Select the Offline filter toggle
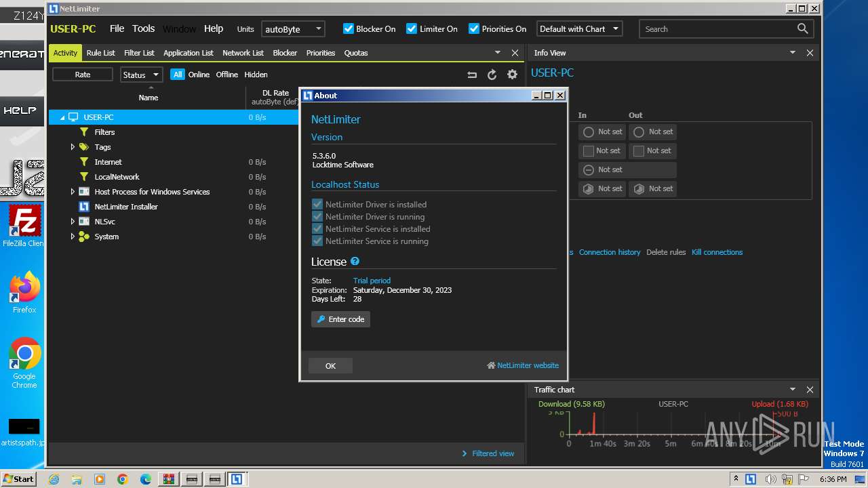Image resolution: width=868 pixels, height=488 pixels. click(227, 75)
